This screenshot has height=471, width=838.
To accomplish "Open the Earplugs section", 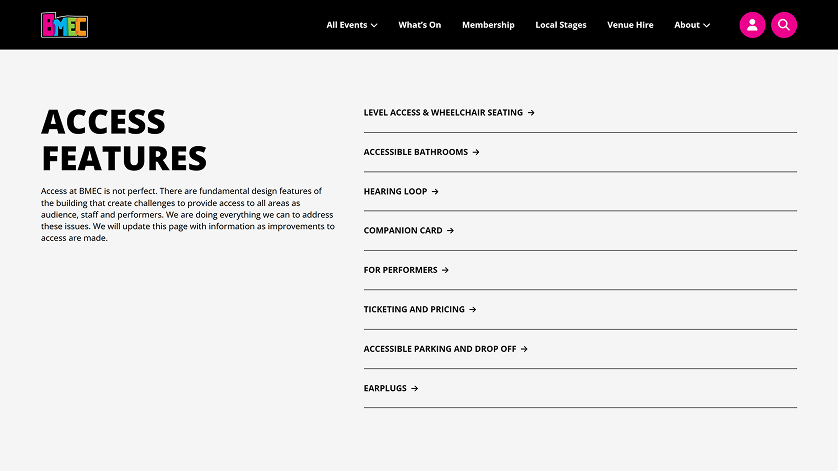I will tap(391, 388).
